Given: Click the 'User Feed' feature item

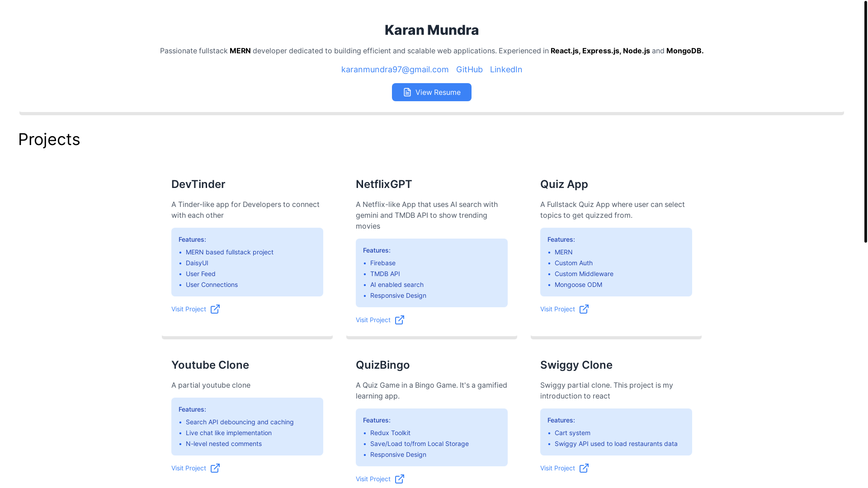Looking at the screenshot, I should (201, 274).
